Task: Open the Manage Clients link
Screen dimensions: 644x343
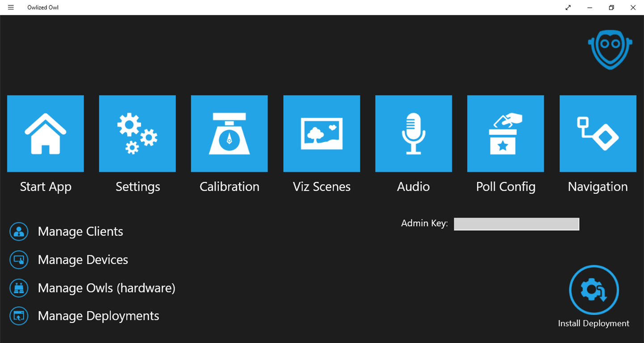Action: pos(80,232)
